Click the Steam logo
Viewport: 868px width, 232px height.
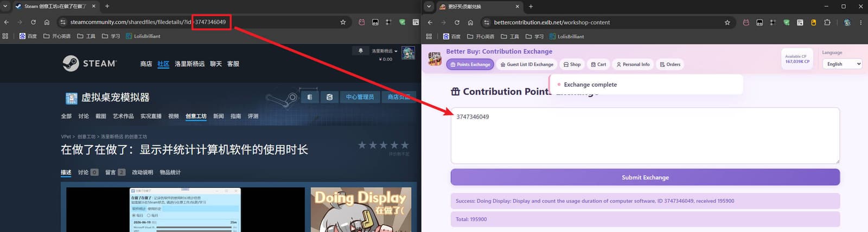tap(89, 63)
